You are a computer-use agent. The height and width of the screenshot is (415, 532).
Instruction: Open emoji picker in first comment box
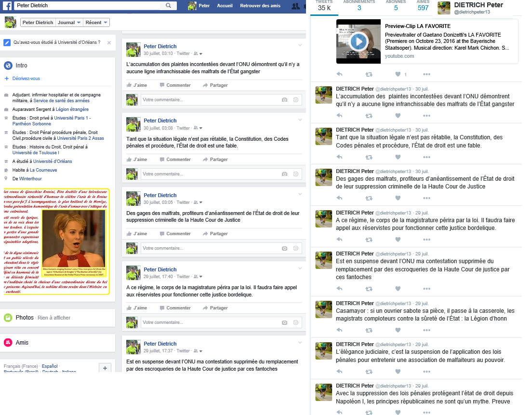tap(295, 100)
